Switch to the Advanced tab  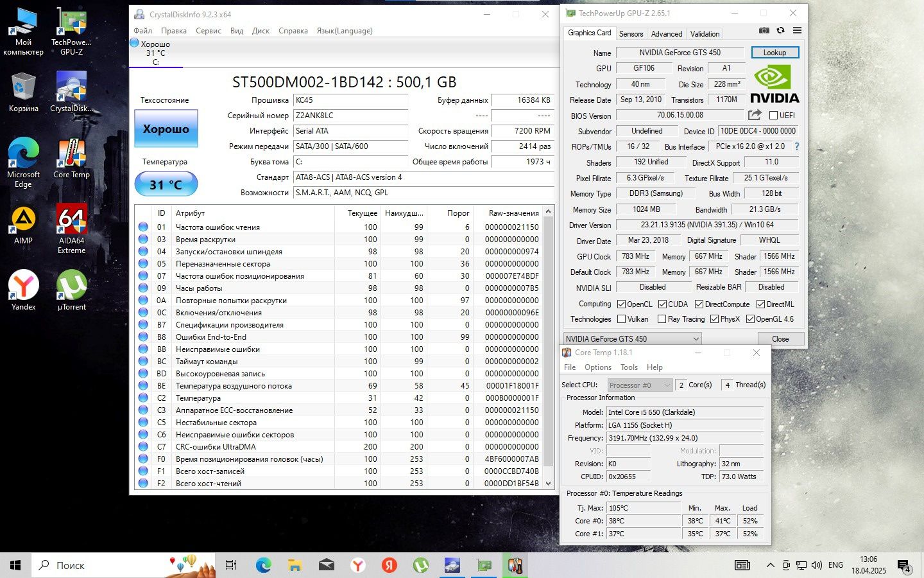667,34
